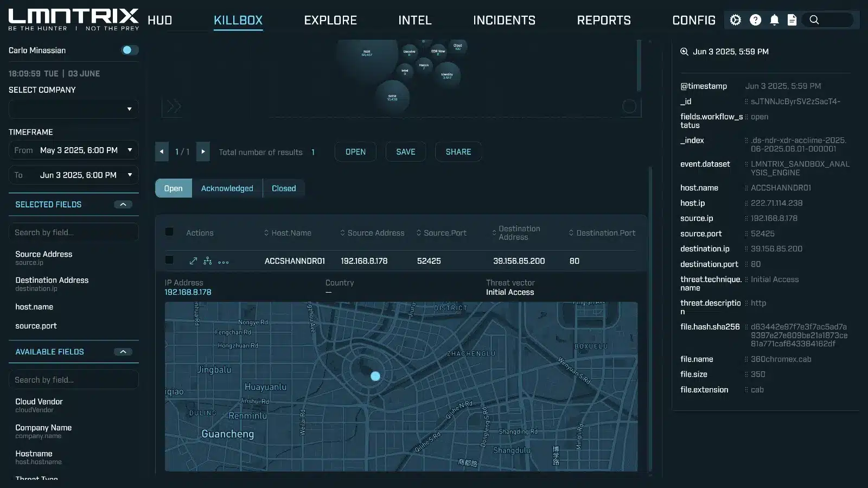Expand the ACCSHANNDR01 row with the arrow icon

point(193,261)
